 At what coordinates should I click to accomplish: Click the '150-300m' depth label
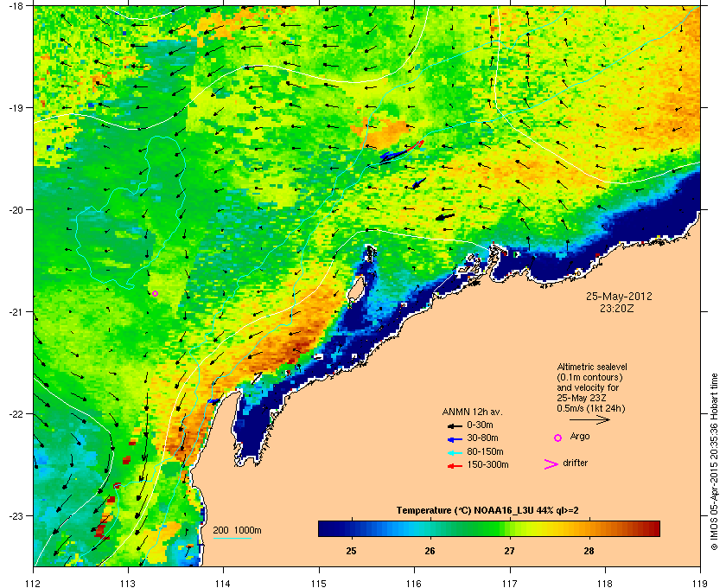point(487,464)
